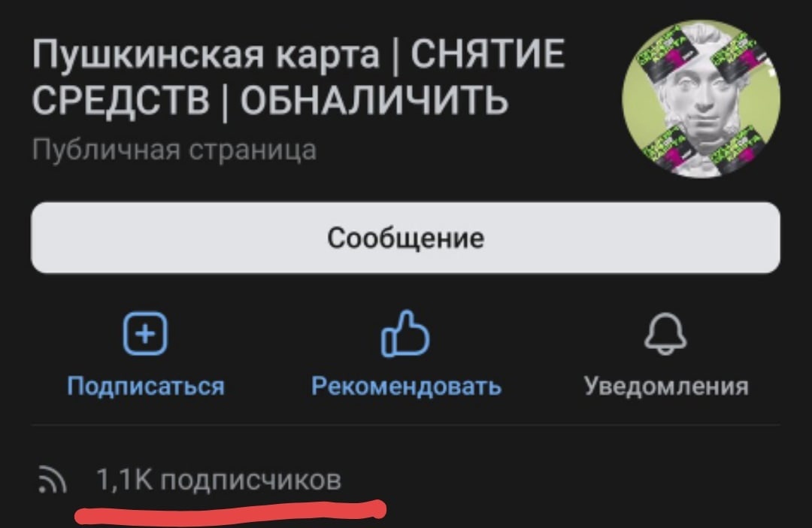This screenshot has height=528, width=812.
Task: Tap the plus-square Subscribe icon
Action: pyautogui.click(x=145, y=333)
